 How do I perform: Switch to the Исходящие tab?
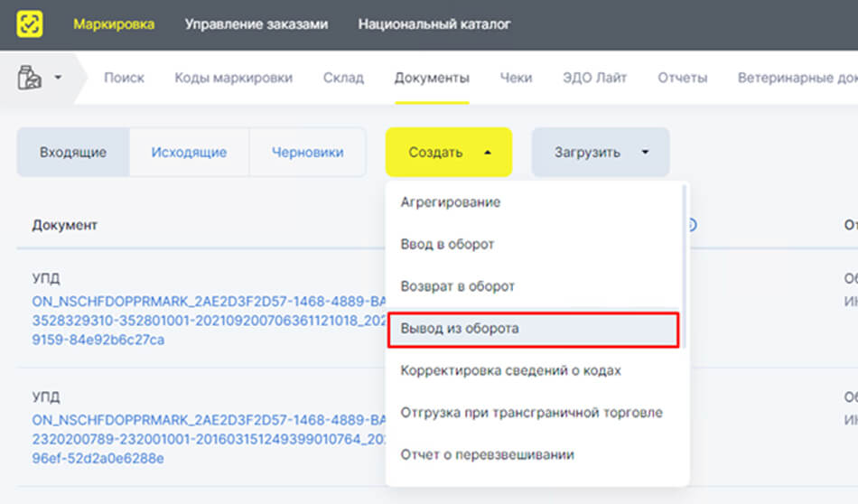coord(189,153)
